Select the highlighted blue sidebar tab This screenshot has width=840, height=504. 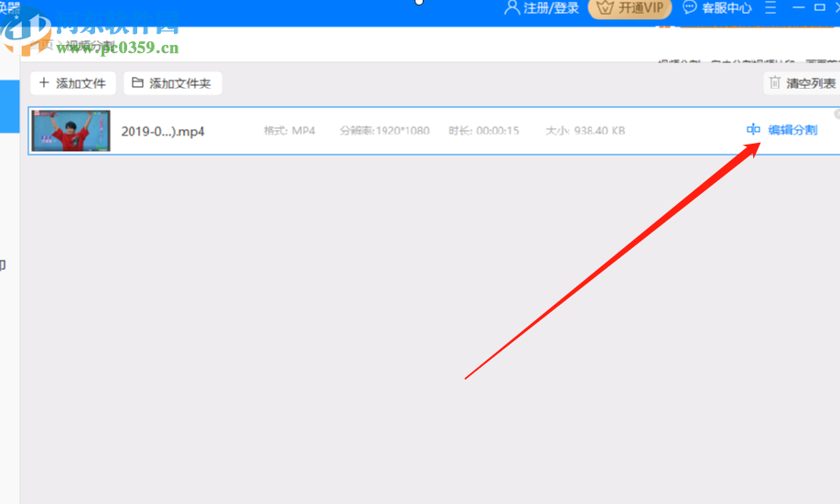point(10,107)
